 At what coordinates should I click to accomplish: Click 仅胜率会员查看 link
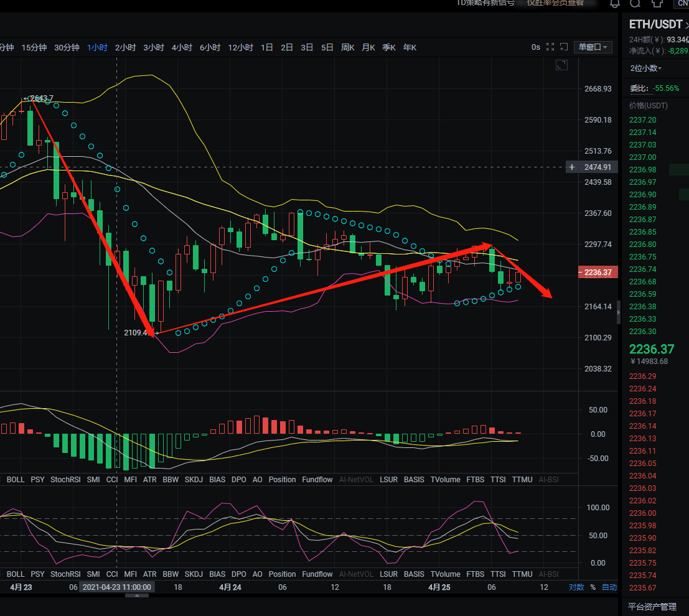(x=555, y=3)
